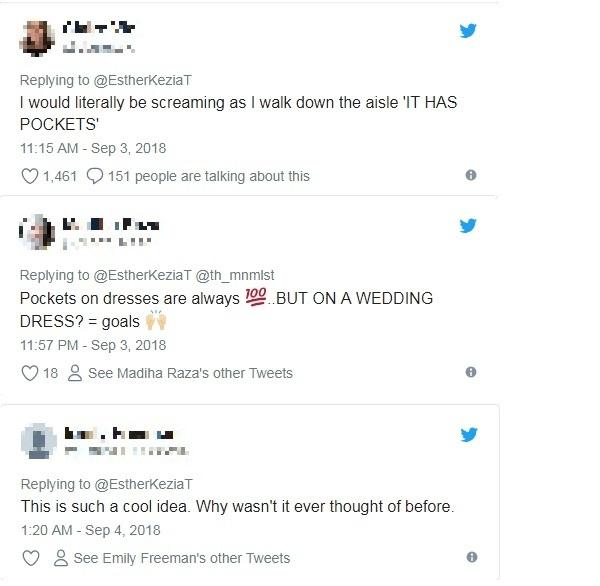600x586 pixels.
Task: Like the 'IT HAS POCKETS' tweet
Action: tap(29, 176)
